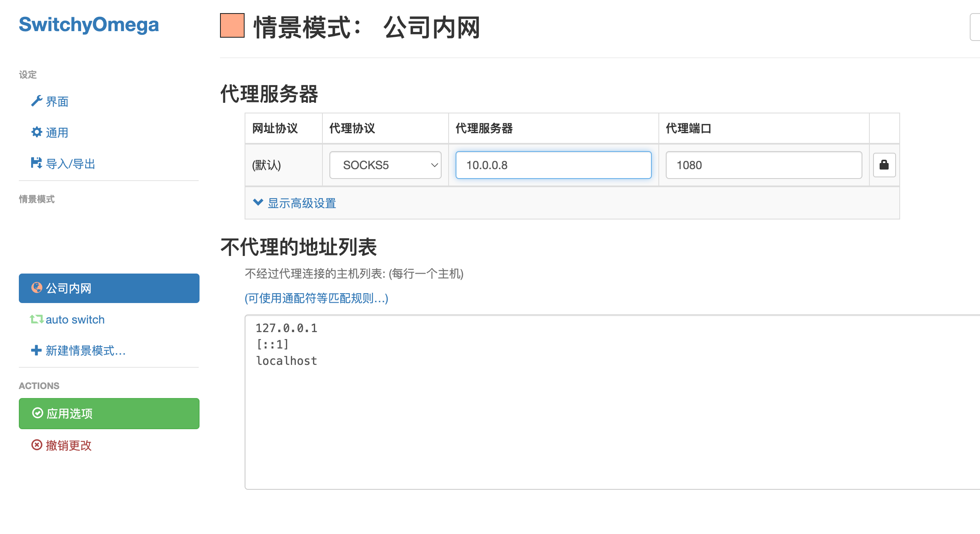The image size is (980, 534).
Task: Open the 导入/导出 page
Action: tap(70, 164)
